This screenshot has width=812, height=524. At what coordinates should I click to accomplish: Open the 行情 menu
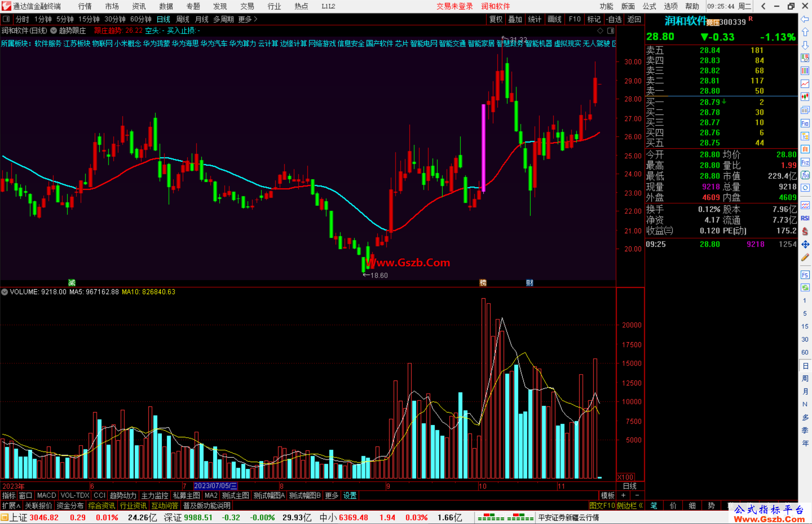pyautogui.click(x=85, y=6)
